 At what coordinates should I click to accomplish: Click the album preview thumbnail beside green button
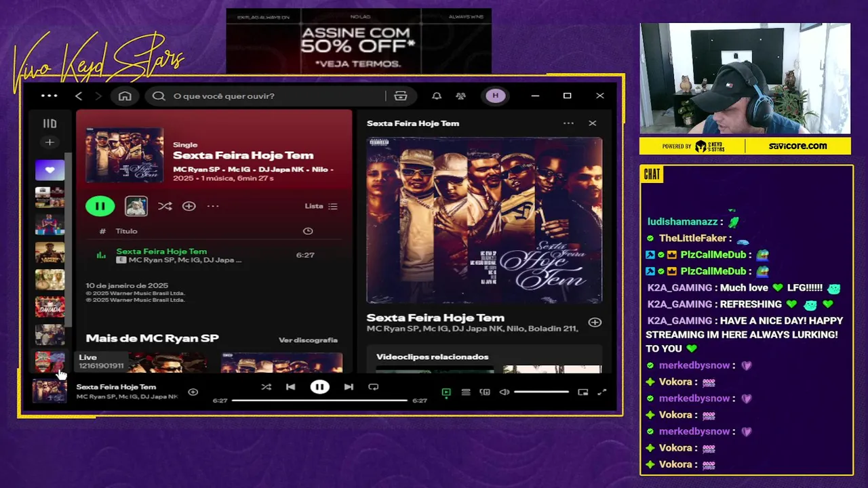(136, 206)
